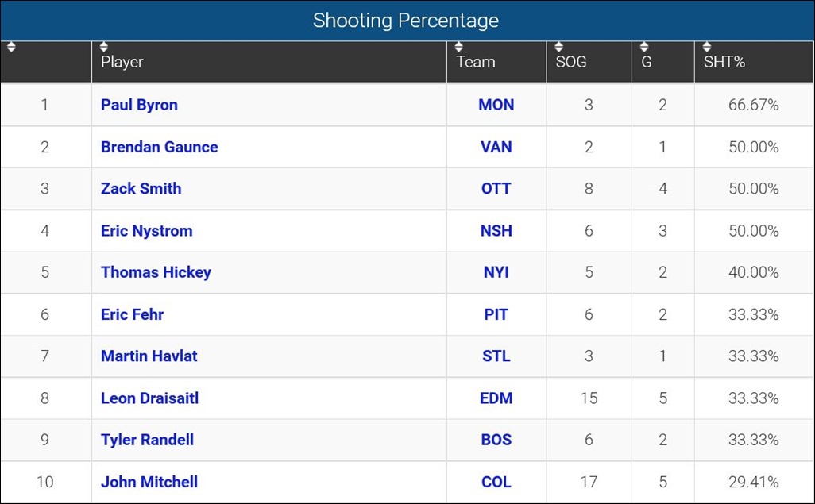Click the ascending arrow above the Player header
Screen dimensions: 815x504
(104, 44)
